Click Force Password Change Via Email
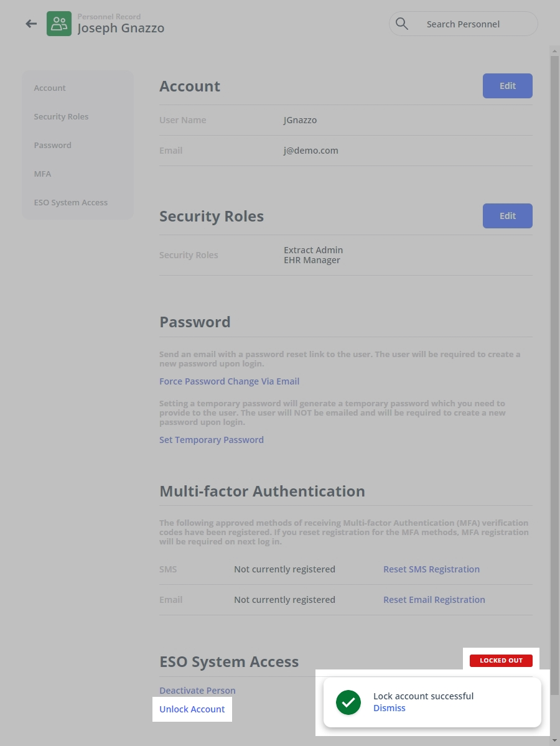 229,381
